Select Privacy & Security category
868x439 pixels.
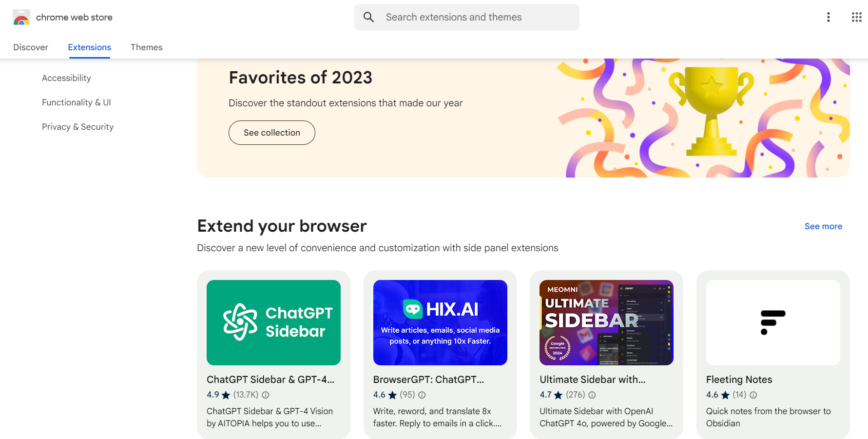pos(77,126)
